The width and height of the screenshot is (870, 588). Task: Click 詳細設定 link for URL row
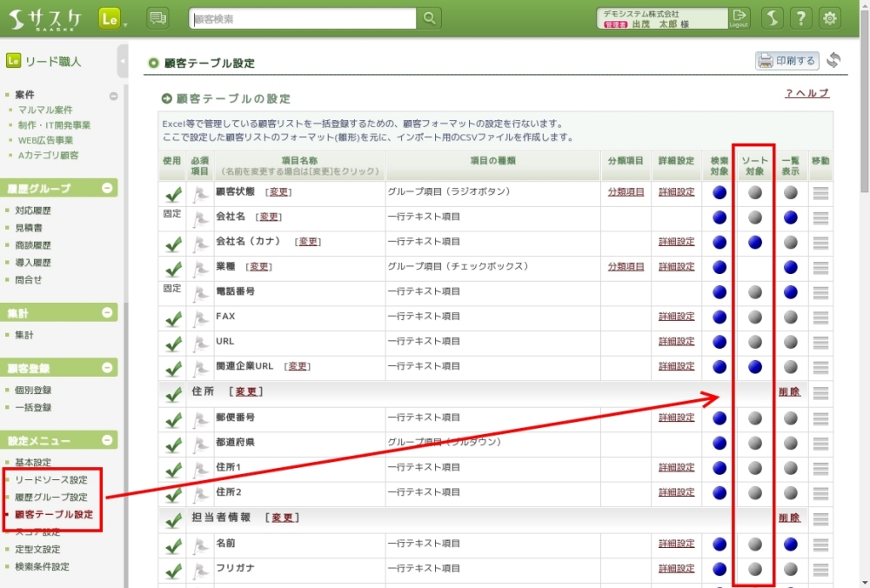(676, 342)
